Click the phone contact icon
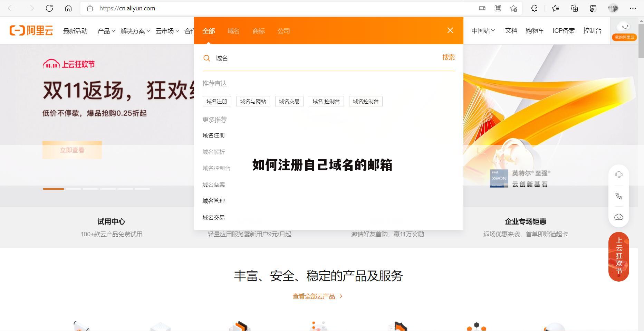The width and height of the screenshot is (644, 331). pos(618,196)
